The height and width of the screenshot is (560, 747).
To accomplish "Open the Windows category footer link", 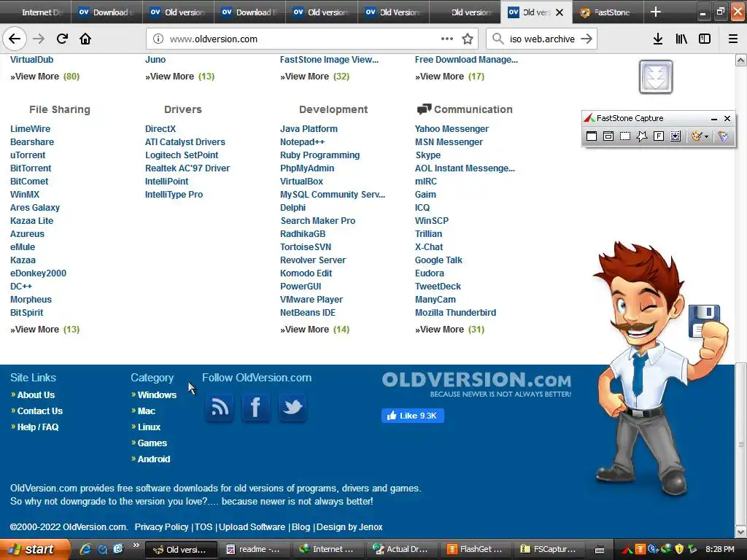I will 157,394.
